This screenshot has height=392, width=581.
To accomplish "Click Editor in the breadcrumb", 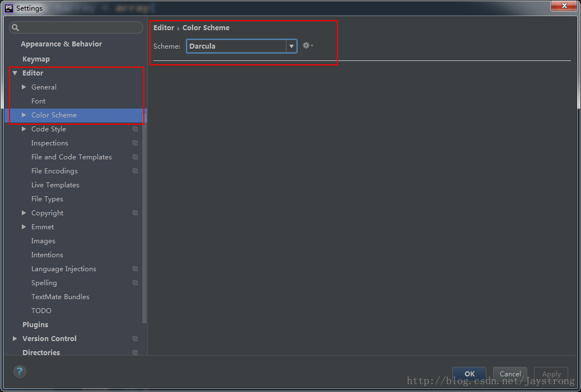I will (163, 28).
